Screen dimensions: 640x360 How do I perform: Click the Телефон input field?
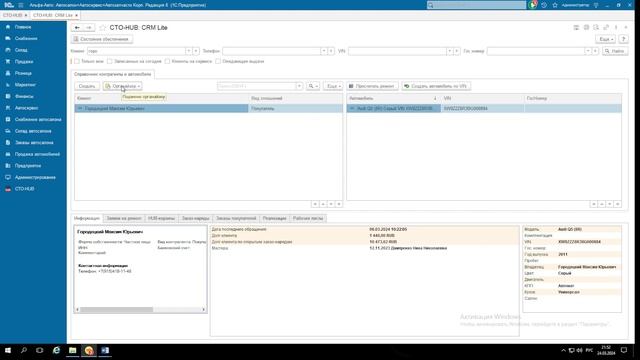[271, 51]
